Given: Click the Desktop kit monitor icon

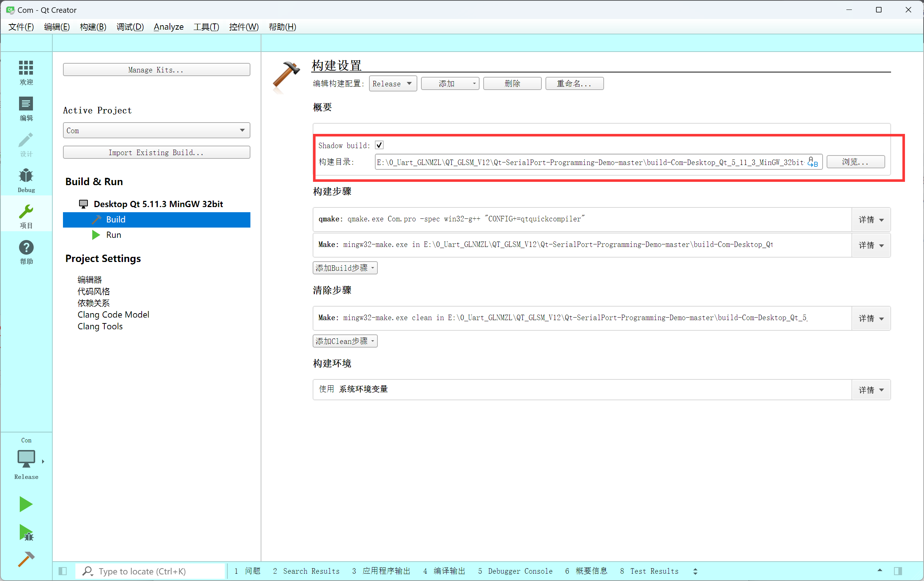Looking at the screenshot, I should click(x=83, y=204).
